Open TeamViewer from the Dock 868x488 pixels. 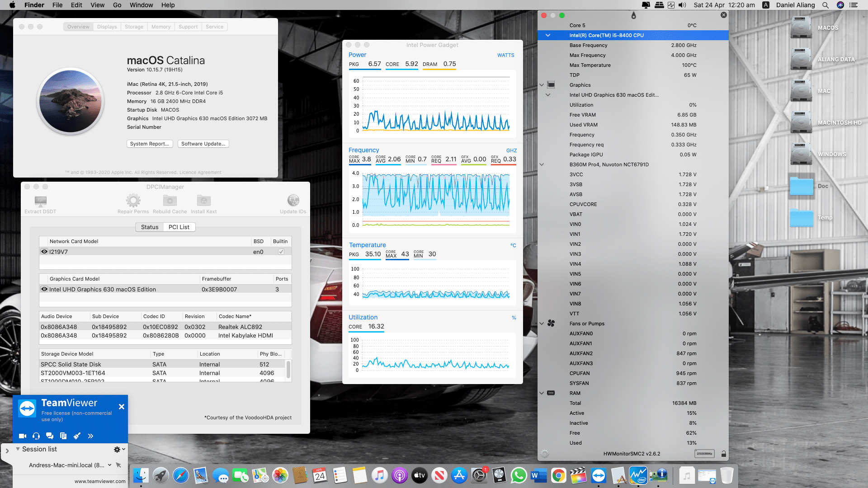[x=598, y=476]
